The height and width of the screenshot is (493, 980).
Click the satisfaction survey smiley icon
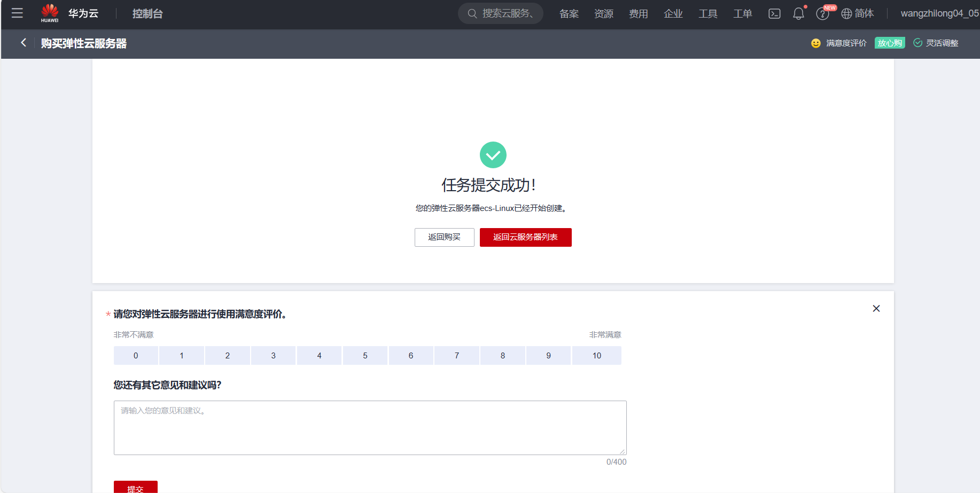point(815,43)
